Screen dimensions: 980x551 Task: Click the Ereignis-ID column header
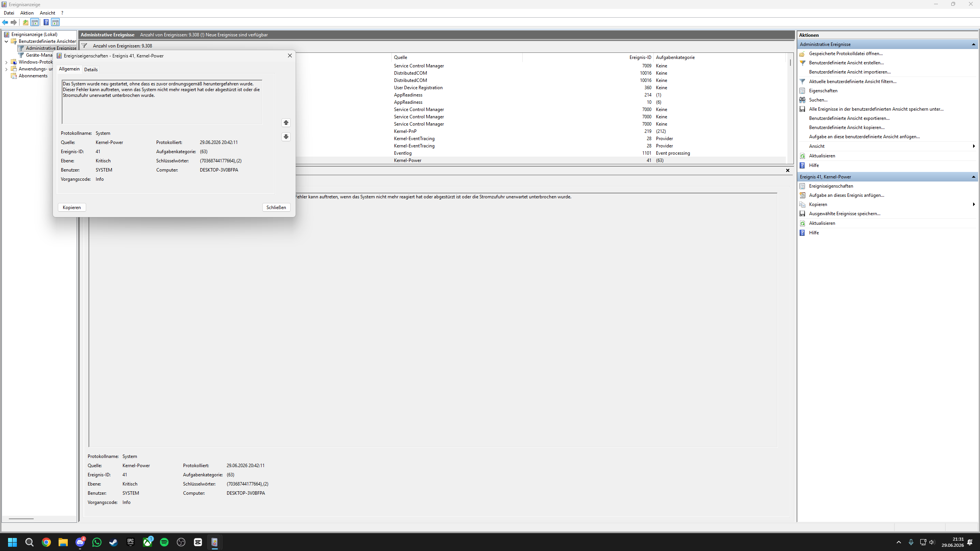click(588, 57)
